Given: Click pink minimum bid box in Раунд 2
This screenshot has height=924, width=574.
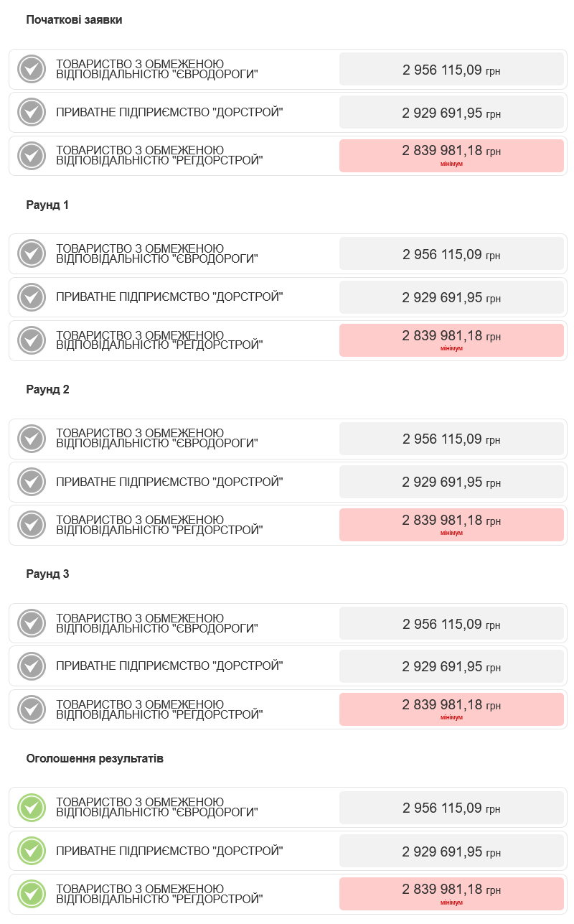Looking at the screenshot, I should pyautogui.click(x=451, y=524).
